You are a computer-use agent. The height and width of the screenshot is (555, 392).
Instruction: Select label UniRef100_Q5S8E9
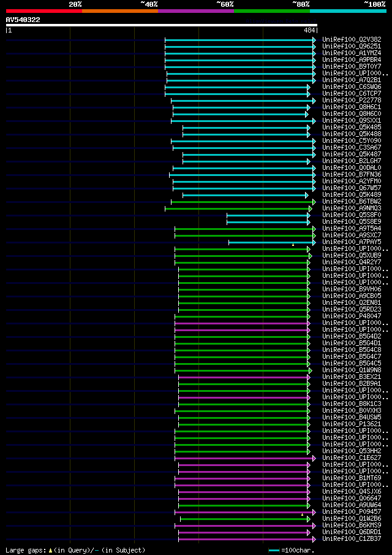tap(352, 222)
